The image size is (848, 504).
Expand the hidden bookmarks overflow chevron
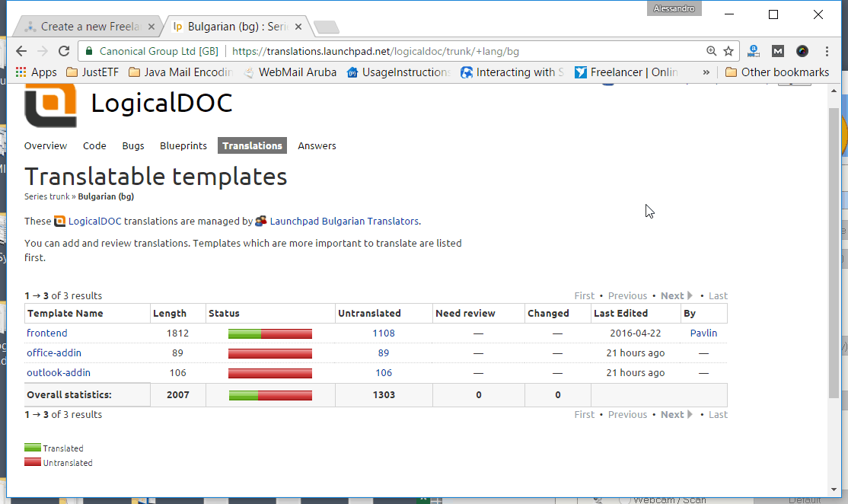click(706, 72)
